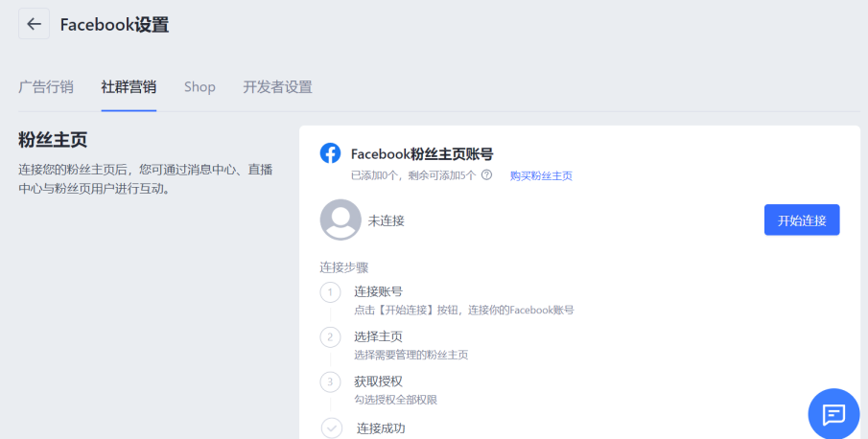Click the Facebook粉丝主页账号 heading

click(x=422, y=153)
